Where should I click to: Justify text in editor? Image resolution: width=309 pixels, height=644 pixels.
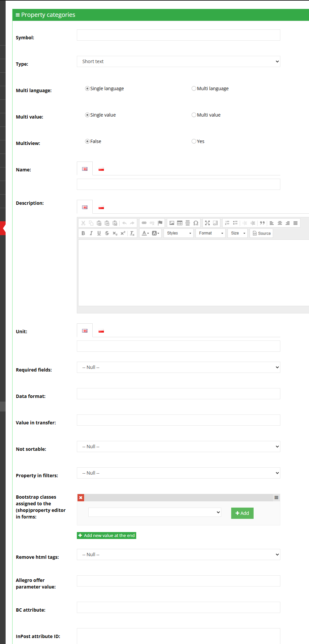click(x=295, y=223)
